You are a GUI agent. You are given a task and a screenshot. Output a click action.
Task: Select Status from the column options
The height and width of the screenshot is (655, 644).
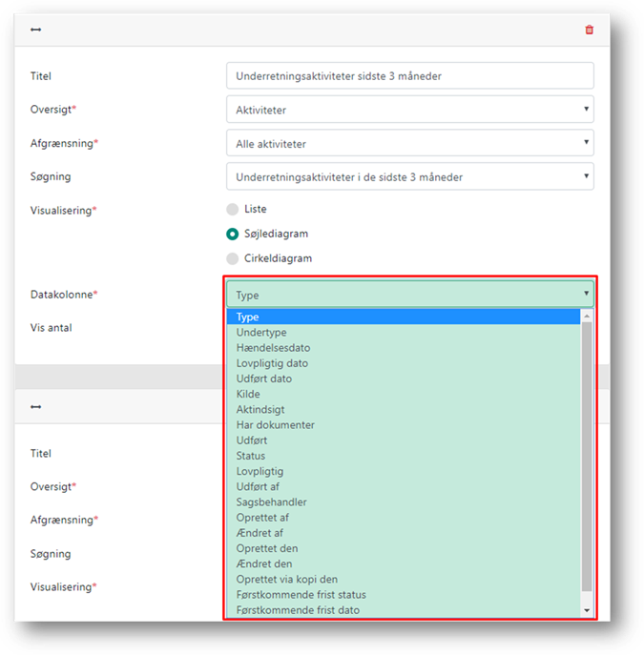[251, 456]
